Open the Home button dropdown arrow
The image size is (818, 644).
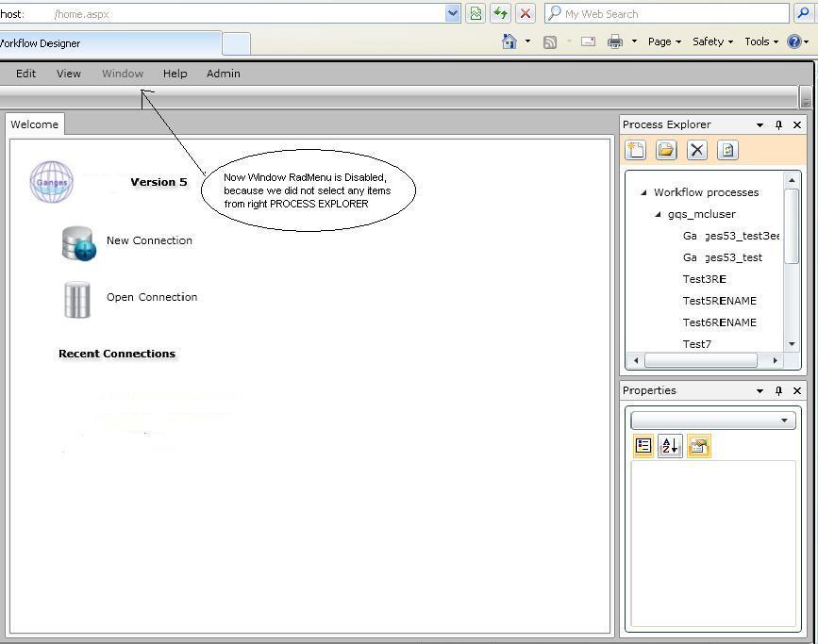tap(528, 41)
